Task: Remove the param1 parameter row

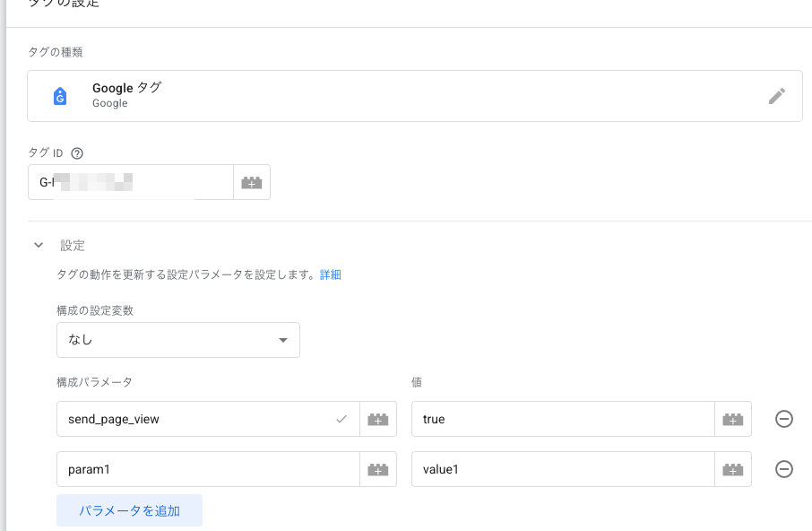Action: click(784, 469)
